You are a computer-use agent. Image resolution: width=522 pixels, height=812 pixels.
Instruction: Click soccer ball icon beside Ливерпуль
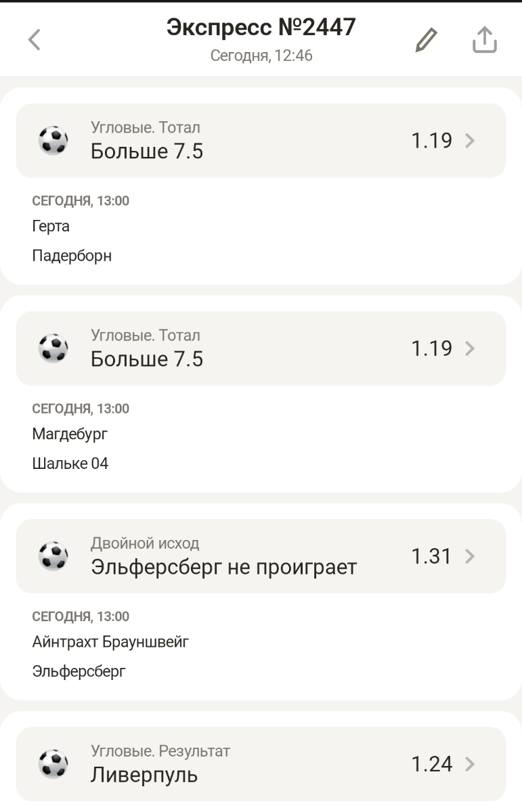(x=53, y=764)
